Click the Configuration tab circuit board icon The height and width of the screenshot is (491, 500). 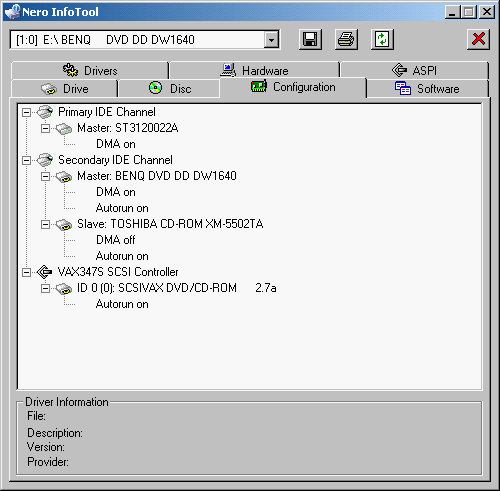point(259,87)
